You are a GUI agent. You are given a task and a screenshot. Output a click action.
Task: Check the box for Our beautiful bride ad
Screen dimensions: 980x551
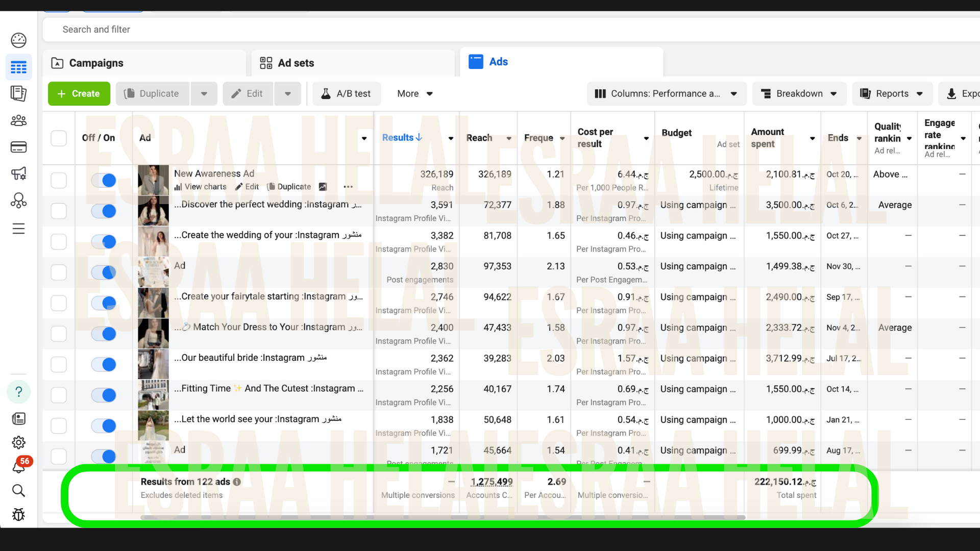[x=59, y=364]
